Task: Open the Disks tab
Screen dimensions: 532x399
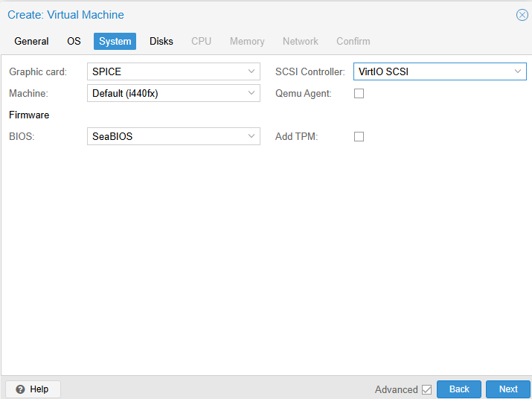Action: 161,42
